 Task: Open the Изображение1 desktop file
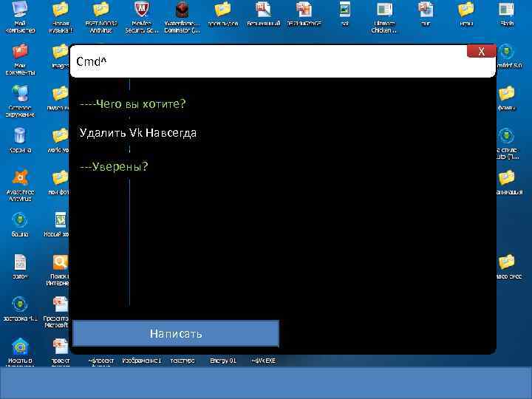click(141, 361)
